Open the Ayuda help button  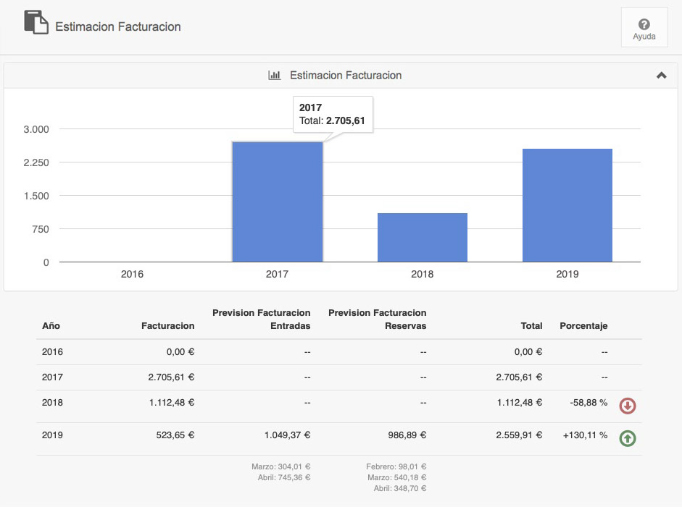point(644,28)
